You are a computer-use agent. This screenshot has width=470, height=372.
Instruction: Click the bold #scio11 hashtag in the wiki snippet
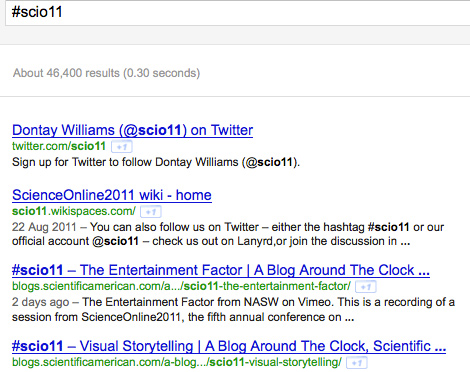[x=388, y=227]
